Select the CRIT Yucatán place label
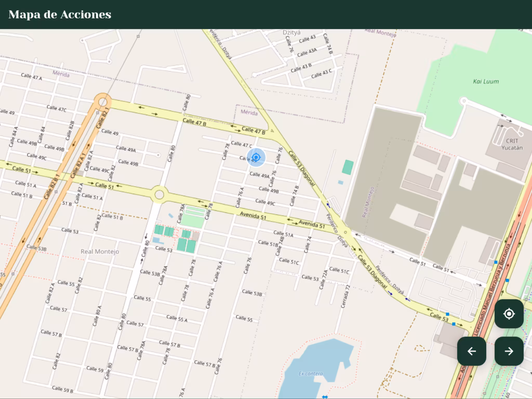532x399 pixels. tap(512, 144)
